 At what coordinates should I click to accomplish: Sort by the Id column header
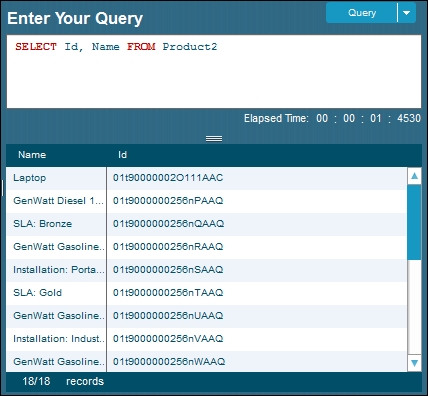[122, 155]
